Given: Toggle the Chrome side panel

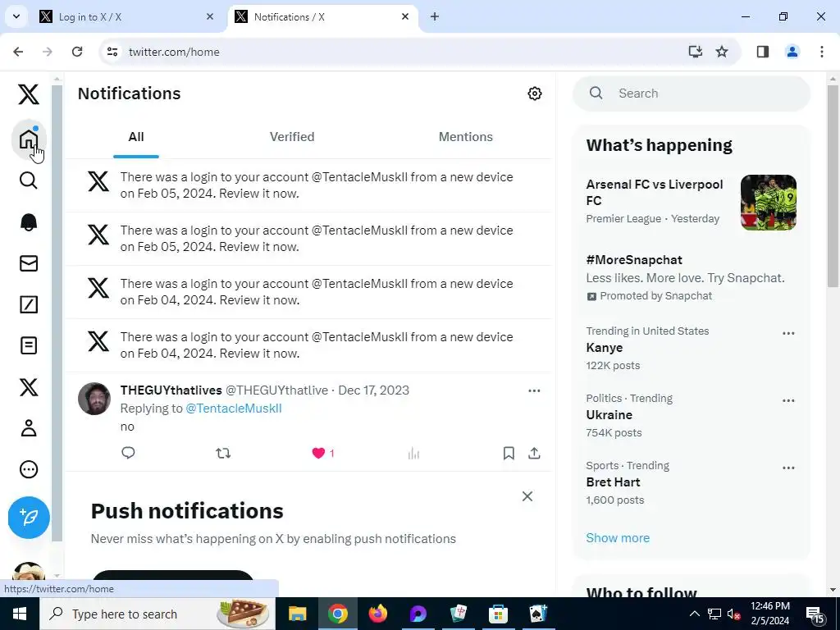Looking at the screenshot, I should [762, 52].
